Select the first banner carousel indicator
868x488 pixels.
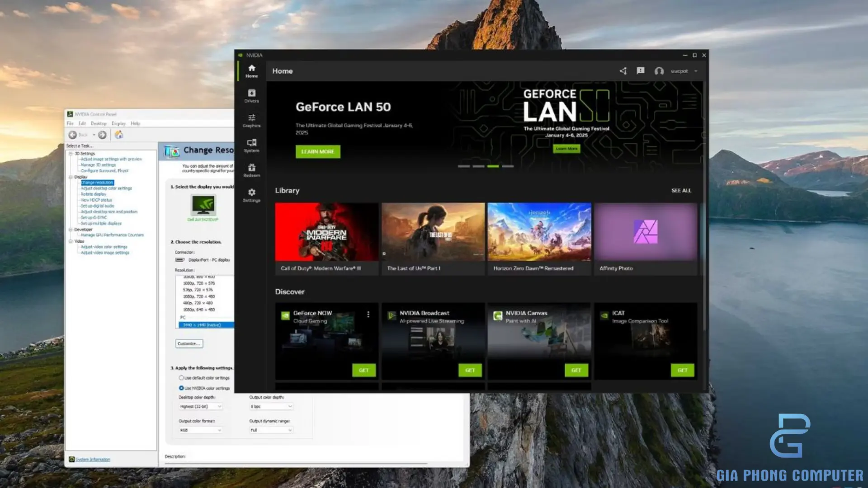[463, 166]
